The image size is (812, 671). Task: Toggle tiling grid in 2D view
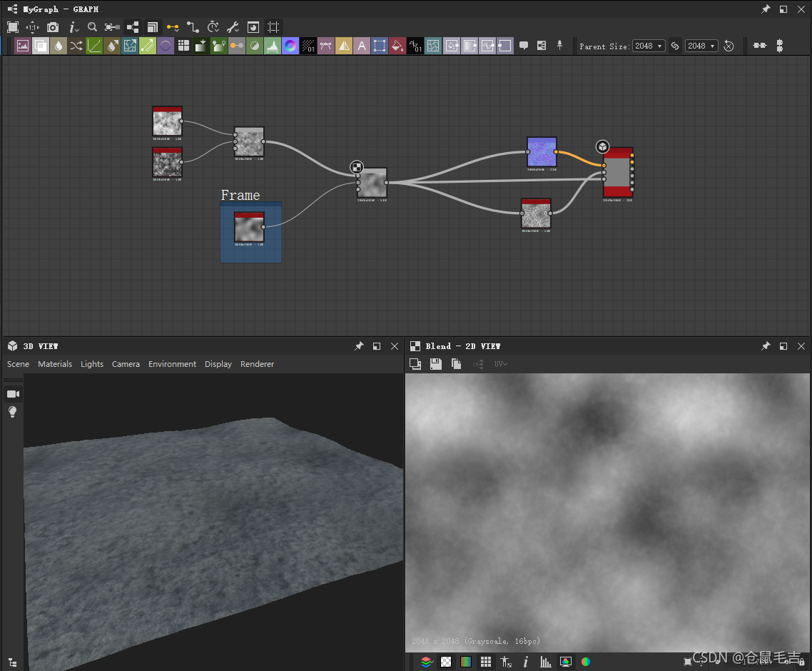coord(486,662)
